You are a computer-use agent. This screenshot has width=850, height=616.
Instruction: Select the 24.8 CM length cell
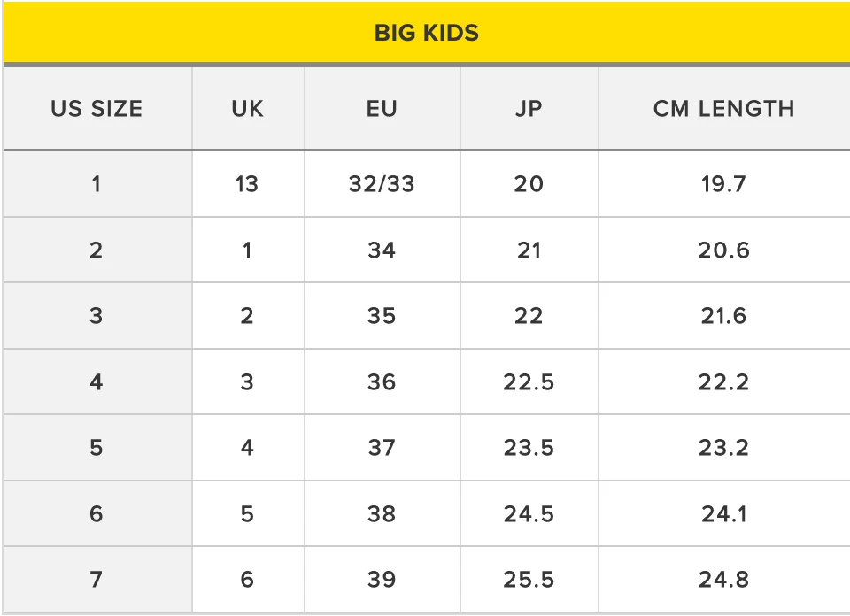point(723,580)
